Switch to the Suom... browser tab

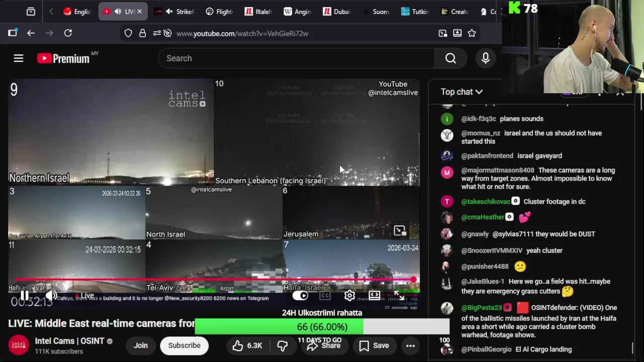pyautogui.click(x=376, y=12)
